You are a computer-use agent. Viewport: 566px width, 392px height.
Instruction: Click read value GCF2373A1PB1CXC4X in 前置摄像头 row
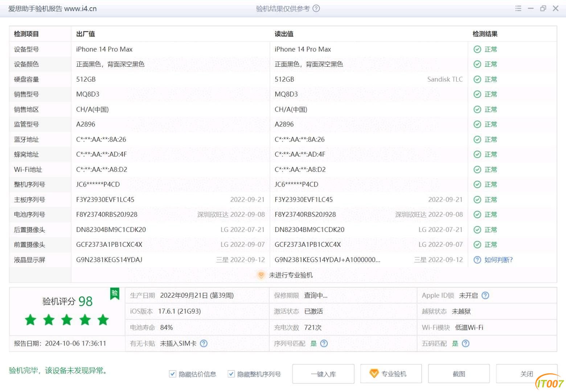[x=308, y=245]
